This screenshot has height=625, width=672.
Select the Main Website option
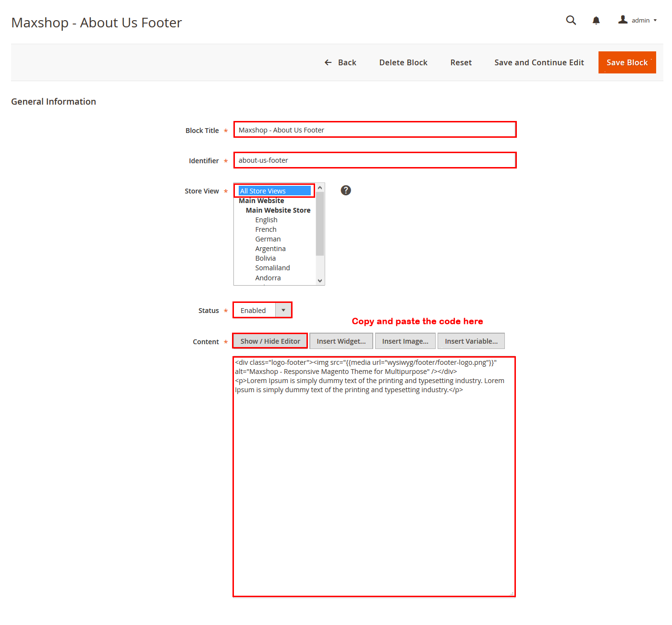click(261, 201)
